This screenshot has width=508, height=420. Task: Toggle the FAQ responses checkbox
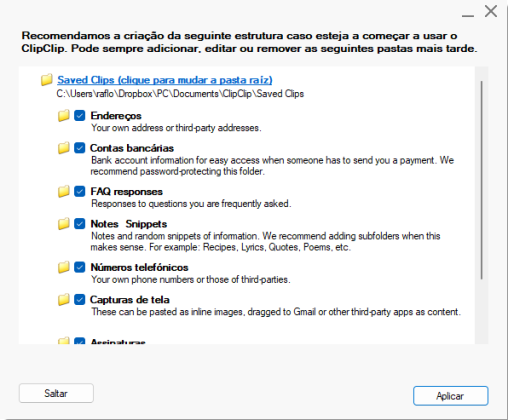tap(80, 191)
